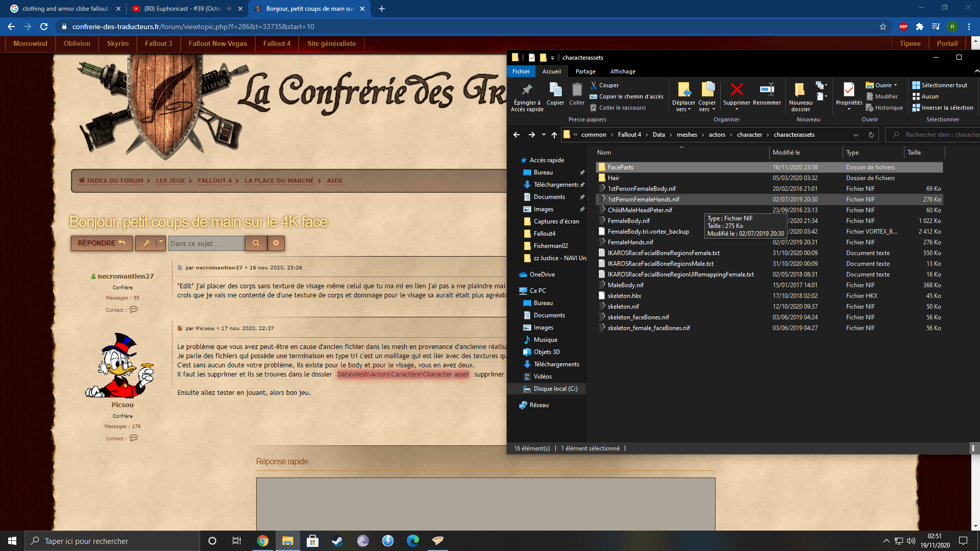
Task: Open address bar history dropdown
Action: pos(856,135)
